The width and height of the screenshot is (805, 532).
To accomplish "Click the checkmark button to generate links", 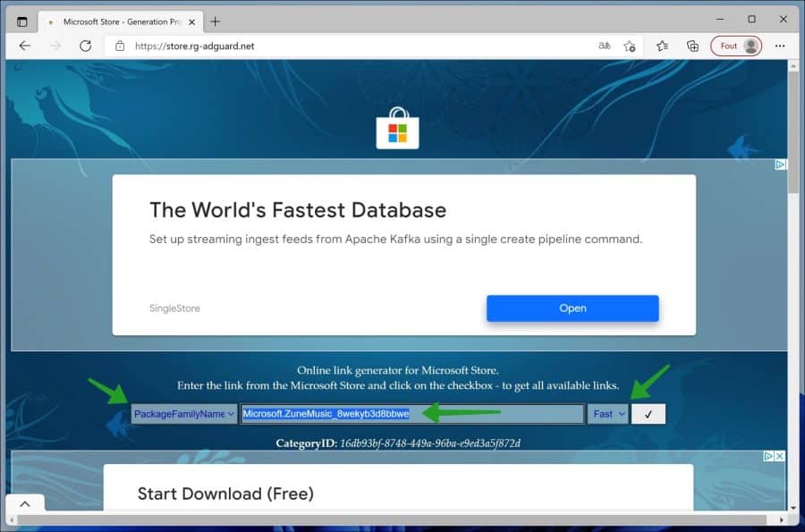I will pos(648,414).
